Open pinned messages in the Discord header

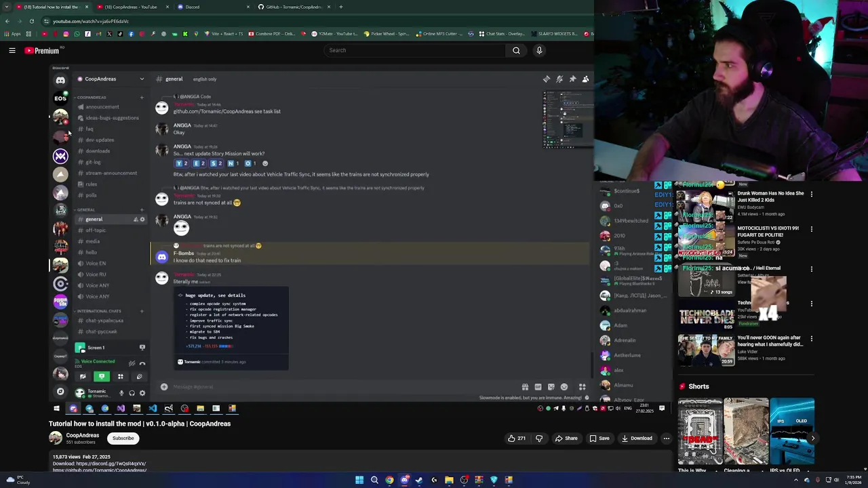(x=572, y=79)
